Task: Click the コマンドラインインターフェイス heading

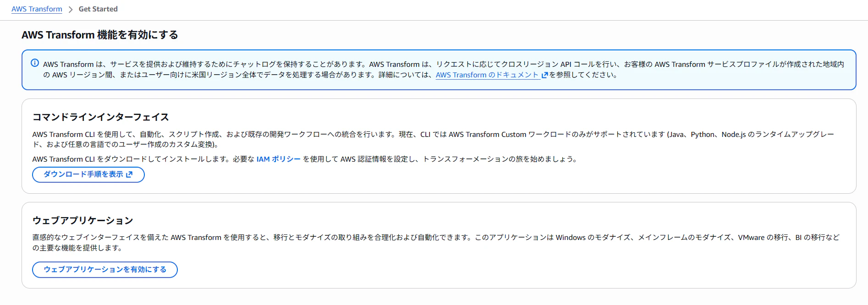Action: [x=101, y=117]
